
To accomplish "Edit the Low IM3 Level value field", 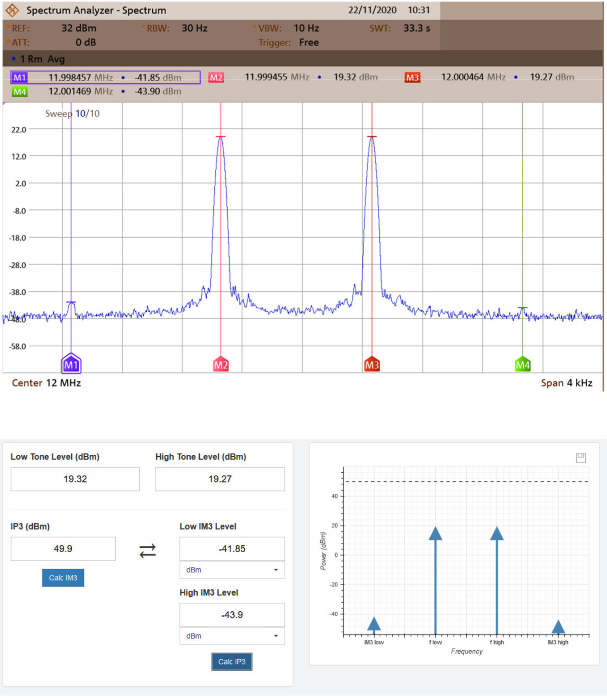I will coord(232,549).
